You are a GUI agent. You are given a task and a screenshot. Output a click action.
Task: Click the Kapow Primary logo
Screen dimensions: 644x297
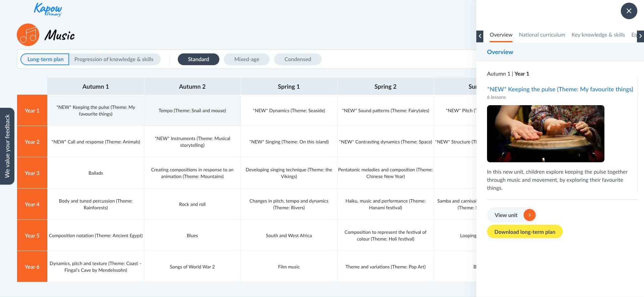tap(48, 9)
